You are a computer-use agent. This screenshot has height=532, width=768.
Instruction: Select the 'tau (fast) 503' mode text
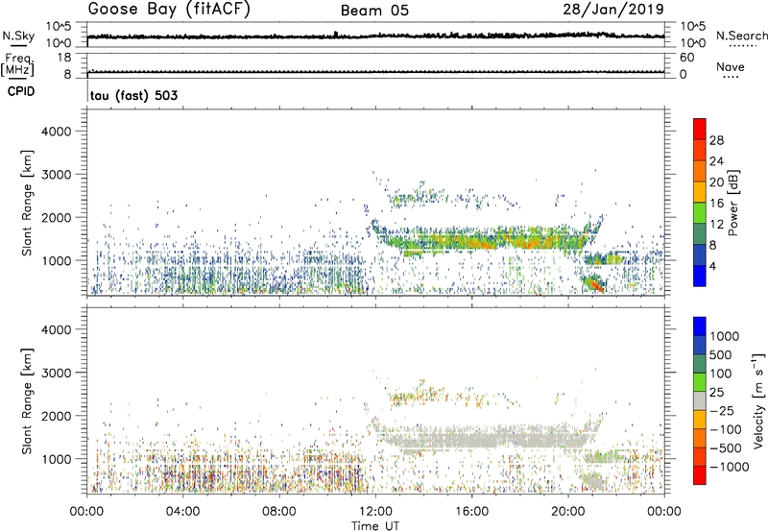pos(133,95)
